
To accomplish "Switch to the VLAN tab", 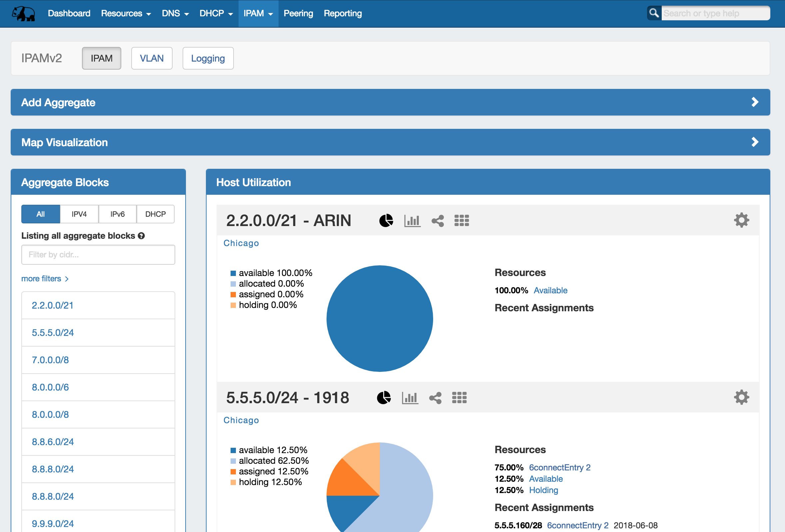I will tap(152, 58).
